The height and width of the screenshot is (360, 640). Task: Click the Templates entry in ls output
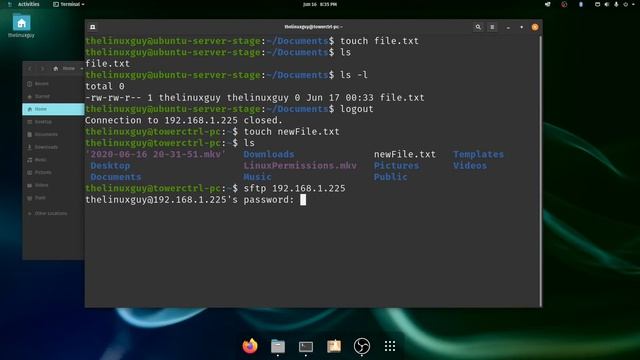[478, 154]
